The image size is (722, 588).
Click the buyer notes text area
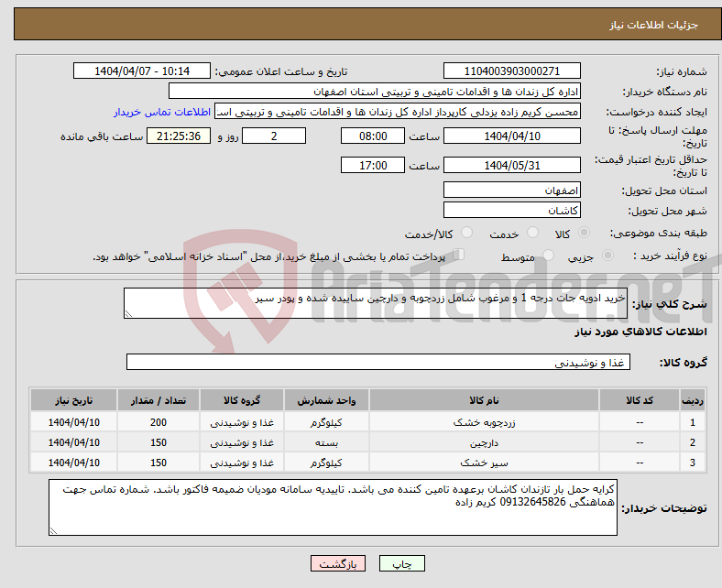coord(333,507)
